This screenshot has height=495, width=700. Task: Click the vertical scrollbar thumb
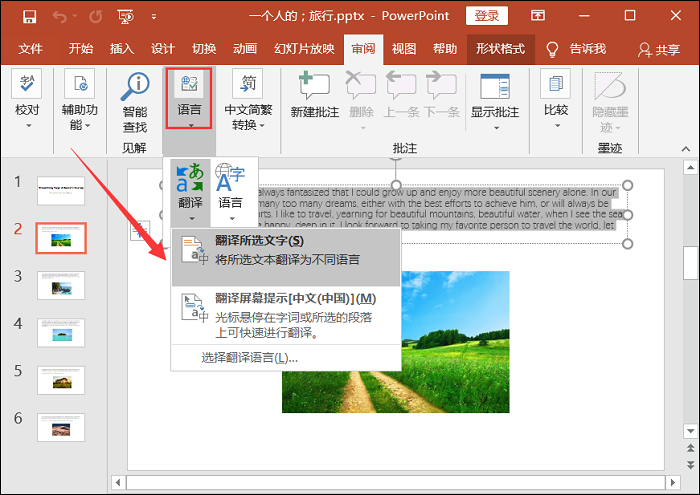[691, 263]
